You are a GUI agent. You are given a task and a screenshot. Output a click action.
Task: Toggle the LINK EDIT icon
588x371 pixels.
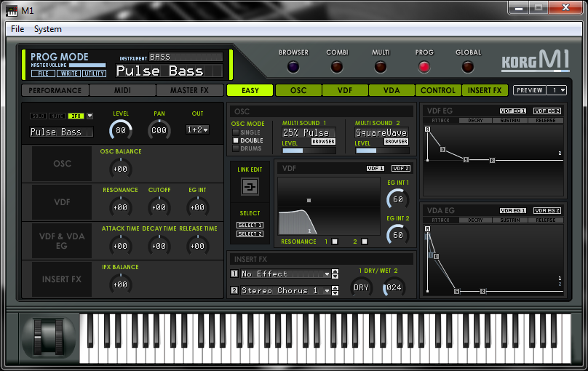coord(250,187)
